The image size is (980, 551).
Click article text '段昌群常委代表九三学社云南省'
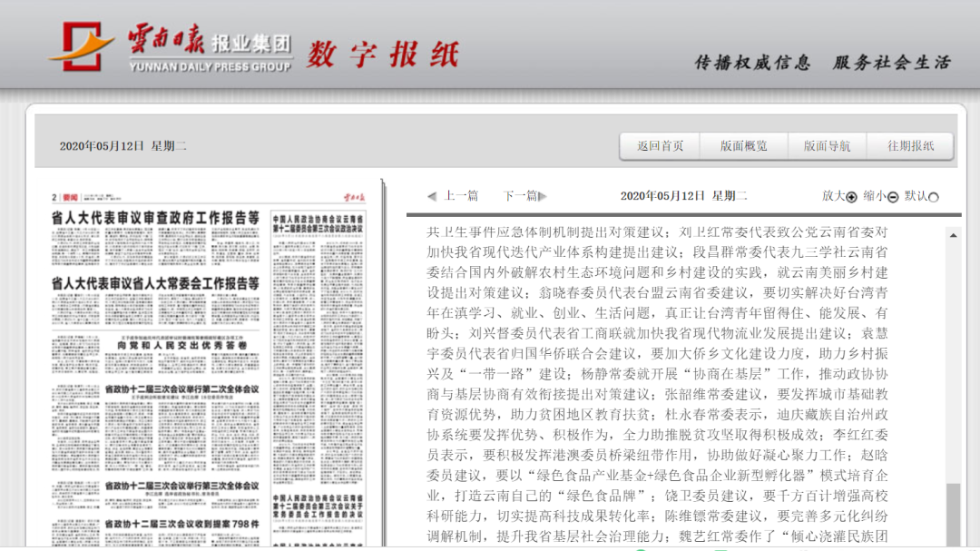(790, 252)
